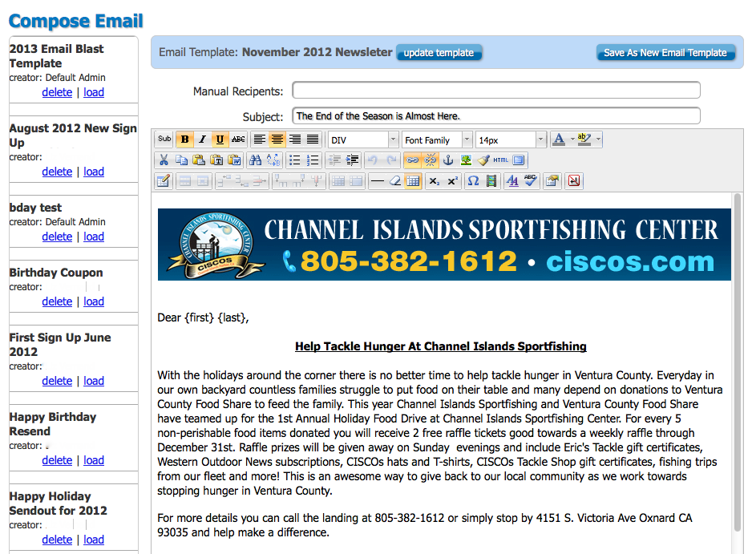Insert or edit hyperlink

point(412,160)
